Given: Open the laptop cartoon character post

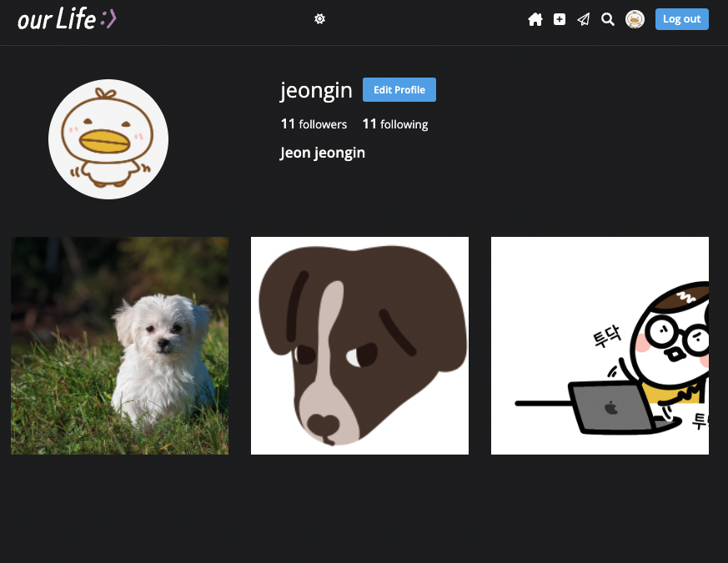Looking at the screenshot, I should click(600, 345).
